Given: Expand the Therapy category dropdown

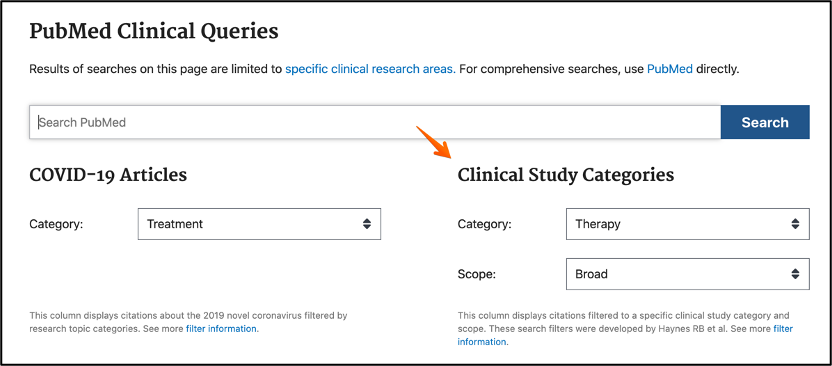Looking at the screenshot, I should (x=688, y=224).
